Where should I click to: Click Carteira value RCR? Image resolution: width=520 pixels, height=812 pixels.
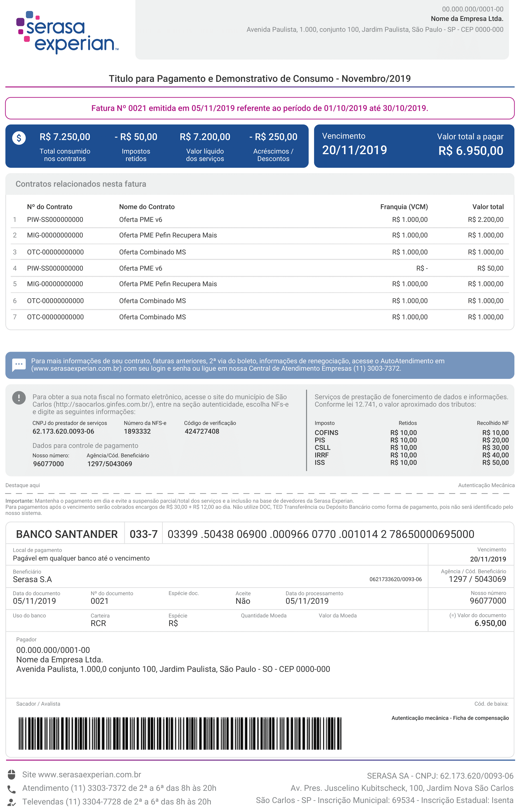pos(98,623)
